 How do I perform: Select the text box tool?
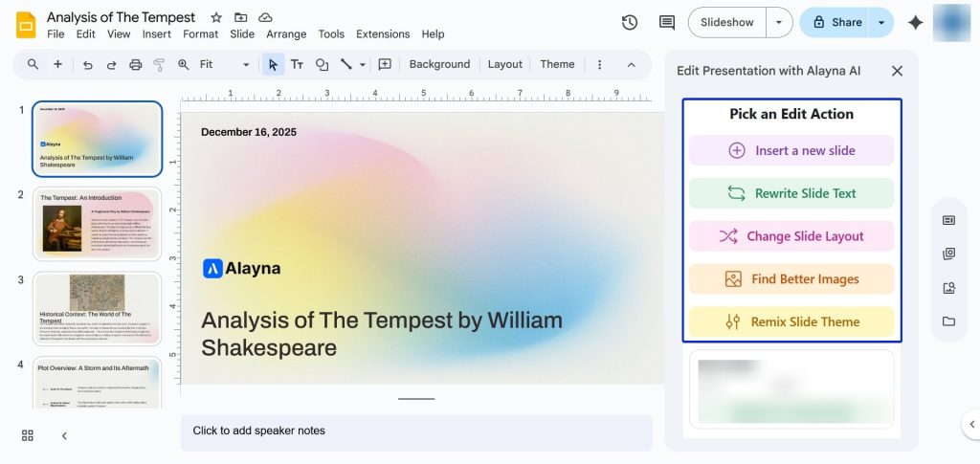297,64
